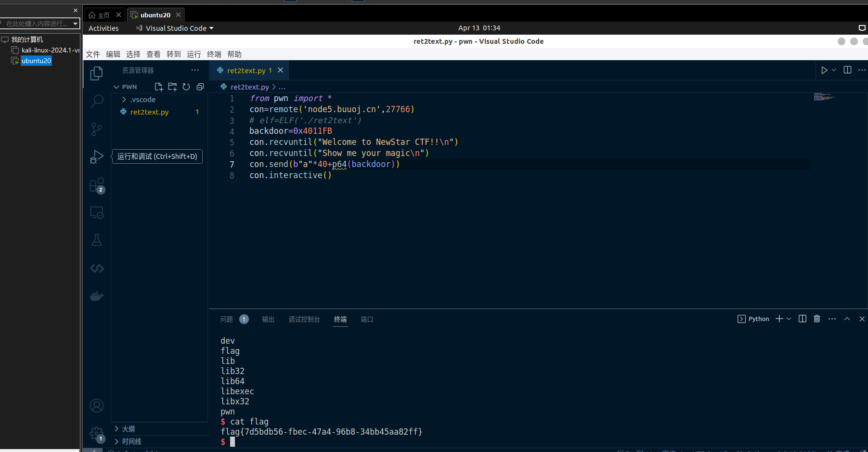The image size is (868, 452).
Task: Click the code minimap preview
Action: coord(824,97)
